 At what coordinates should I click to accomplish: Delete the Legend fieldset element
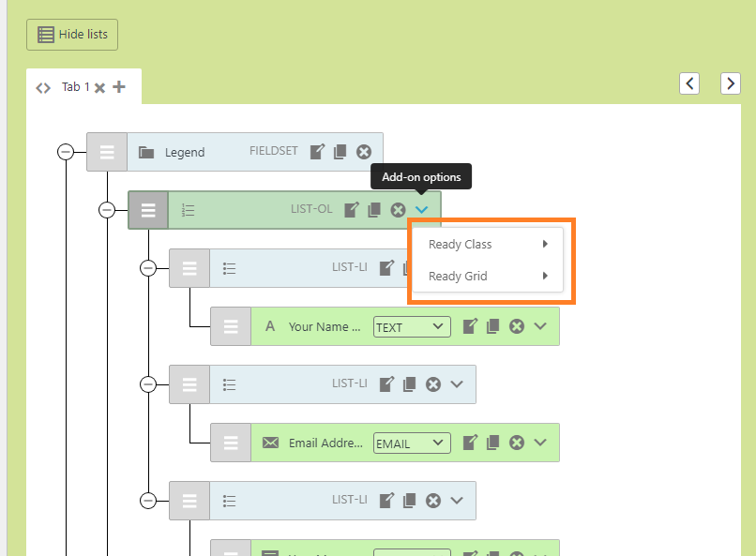tap(364, 152)
